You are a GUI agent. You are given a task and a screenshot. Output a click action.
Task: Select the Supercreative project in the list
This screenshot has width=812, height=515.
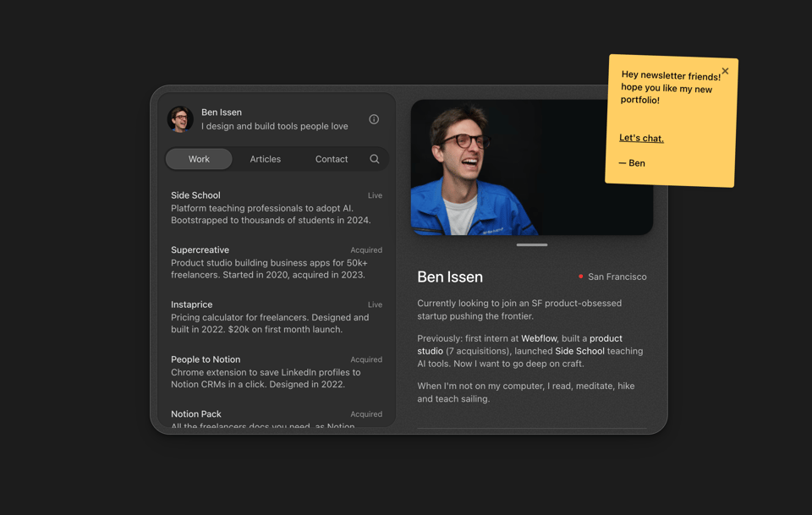click(x=277, y=262)
